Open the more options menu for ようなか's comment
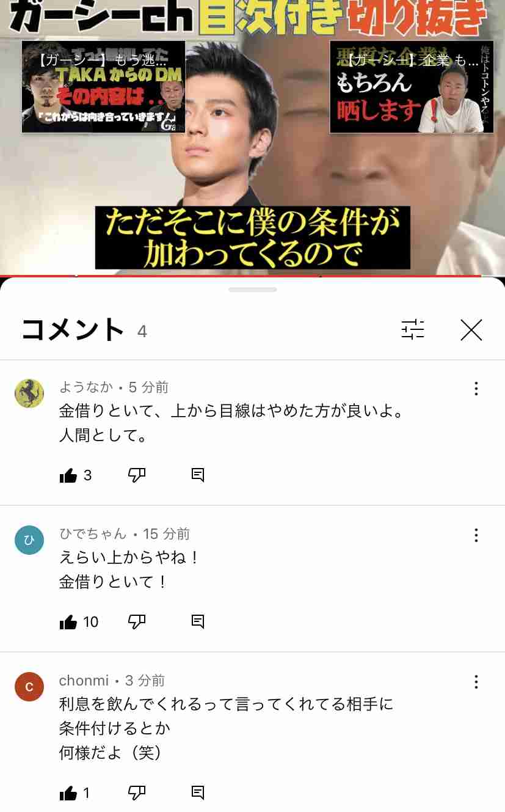Screen dimensions: 505x812 click(476, 389)
